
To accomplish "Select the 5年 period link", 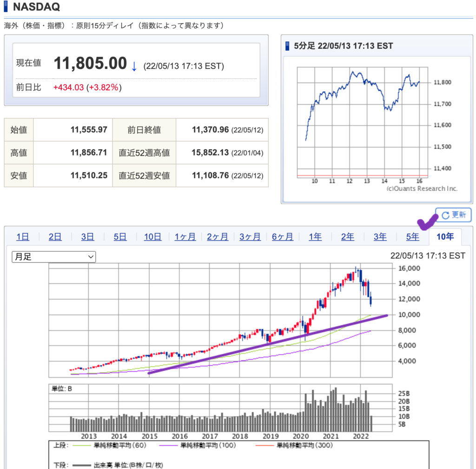I will tap(413, 237).
